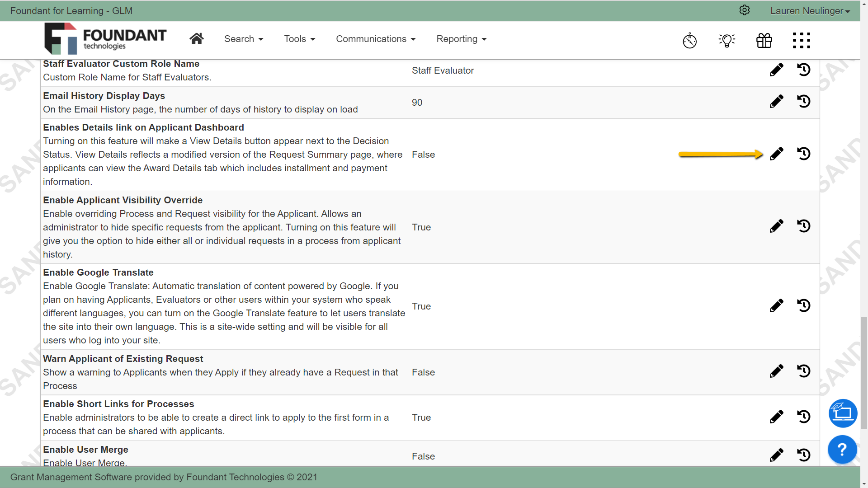
Task: Click the Foundant Technologies logo
Action: click(105, 39)
